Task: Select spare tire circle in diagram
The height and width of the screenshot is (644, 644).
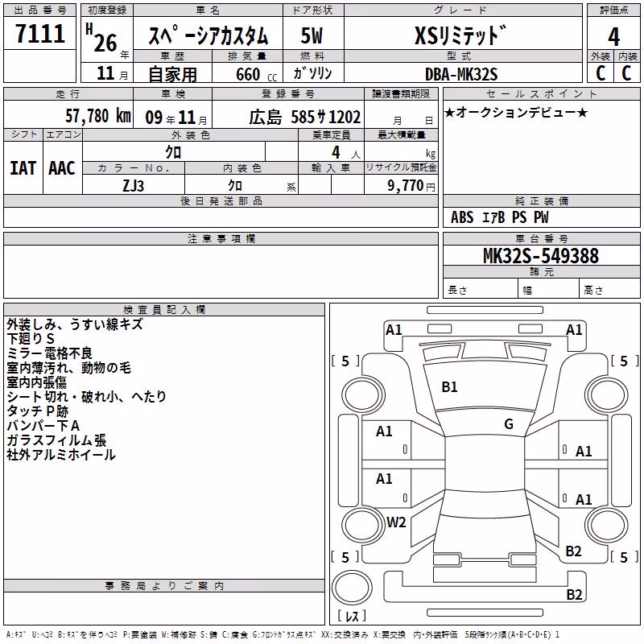Action: [352, 588]
